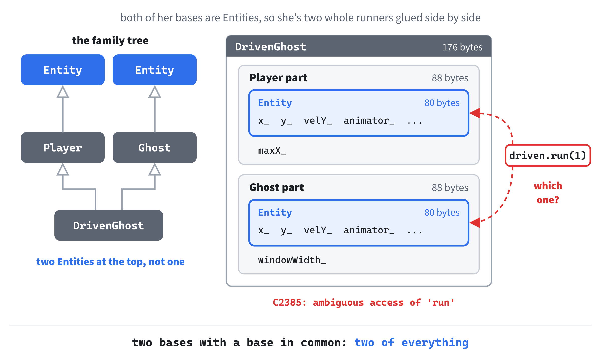Select the Player class box

(63, 147)
